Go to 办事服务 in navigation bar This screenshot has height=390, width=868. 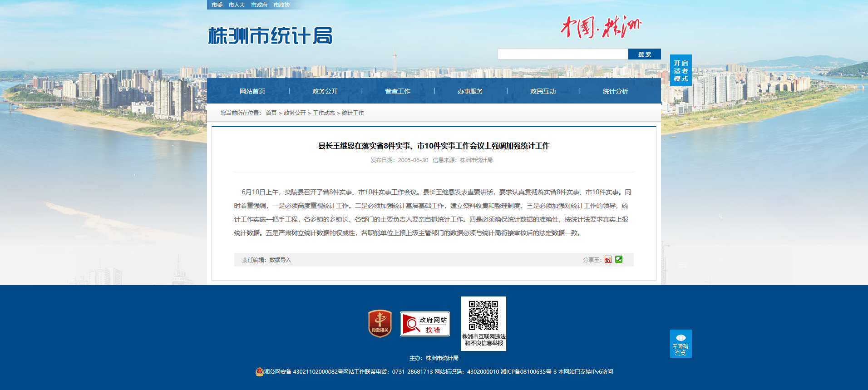coord(470,91)
